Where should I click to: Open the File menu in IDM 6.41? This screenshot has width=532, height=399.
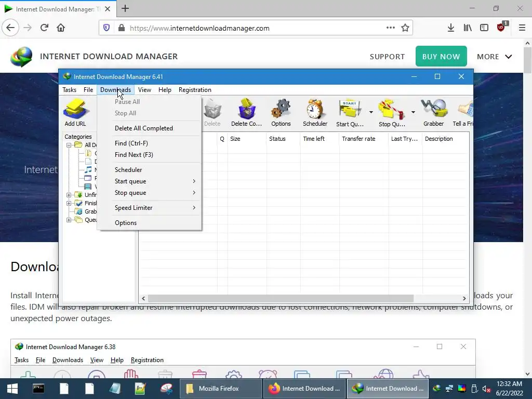pyautogui.click(x=88, y=90)
